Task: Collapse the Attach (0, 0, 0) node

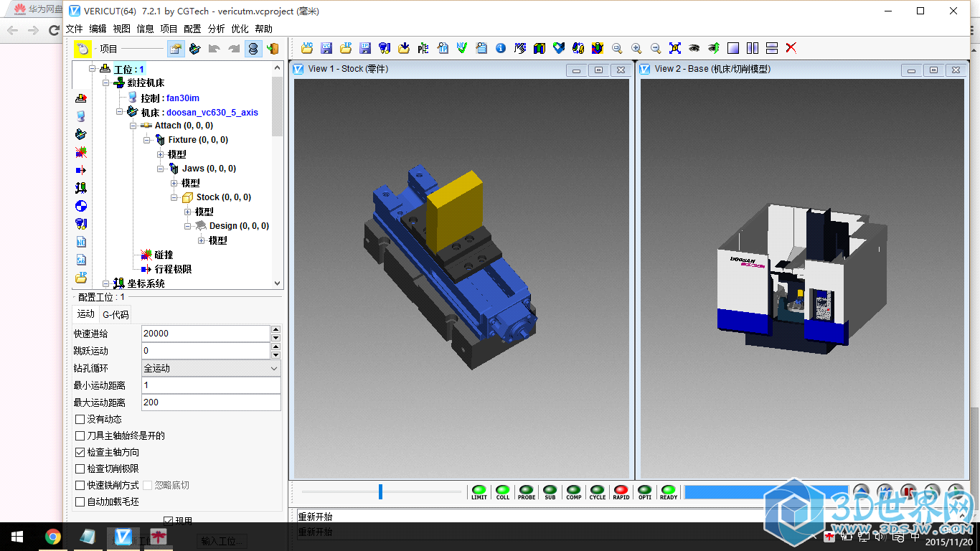Action: 133,126
